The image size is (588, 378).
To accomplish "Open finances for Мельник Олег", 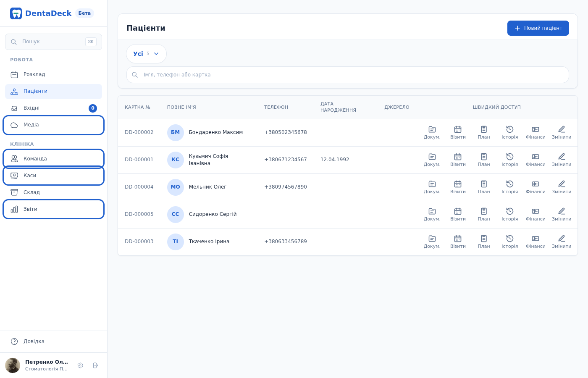I will pos(535,187).
